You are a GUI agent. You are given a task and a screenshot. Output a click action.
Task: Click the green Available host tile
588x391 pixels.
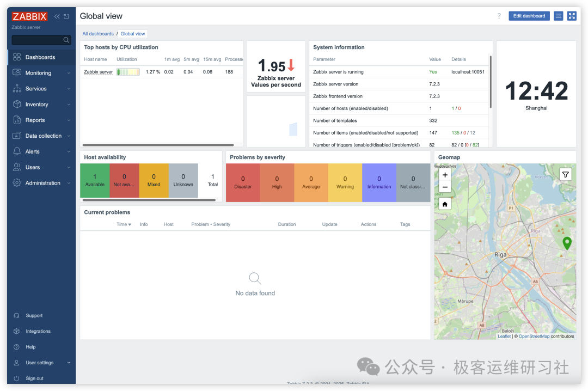pos(95,180)
